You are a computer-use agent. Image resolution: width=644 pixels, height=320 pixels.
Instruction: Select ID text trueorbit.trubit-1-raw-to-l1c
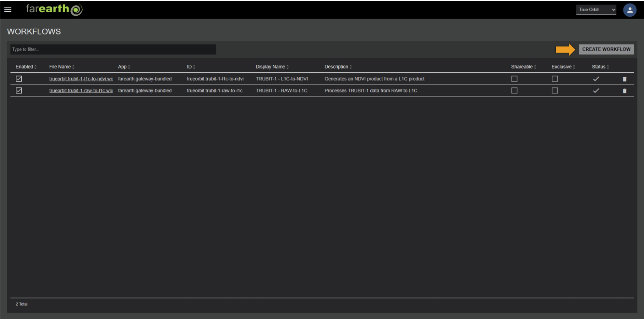pyautogui.click(x=215, y=90)
